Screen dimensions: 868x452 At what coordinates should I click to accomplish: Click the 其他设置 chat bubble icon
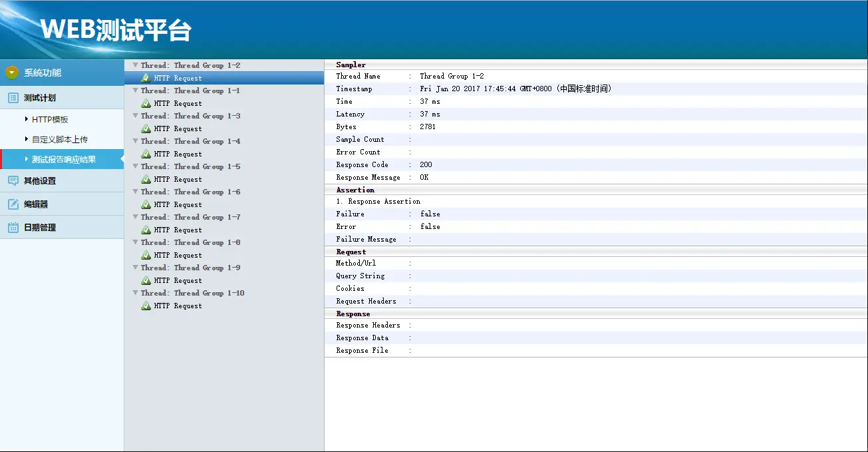pyautogui.click(x=13, y=180)
